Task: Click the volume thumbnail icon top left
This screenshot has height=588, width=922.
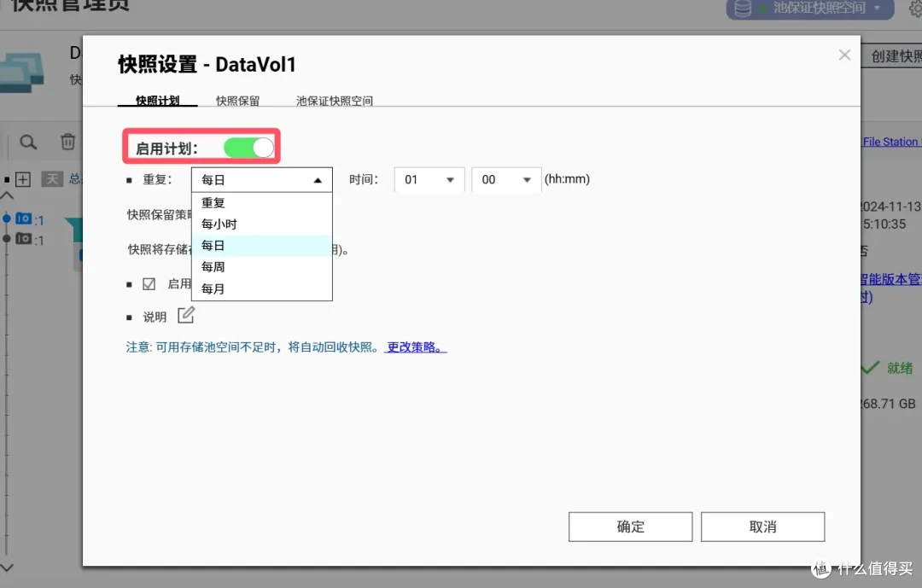Action: coord(21,73)
